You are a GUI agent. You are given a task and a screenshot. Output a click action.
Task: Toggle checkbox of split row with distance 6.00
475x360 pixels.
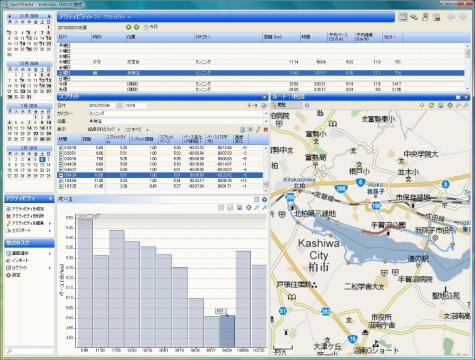point(61,153)
